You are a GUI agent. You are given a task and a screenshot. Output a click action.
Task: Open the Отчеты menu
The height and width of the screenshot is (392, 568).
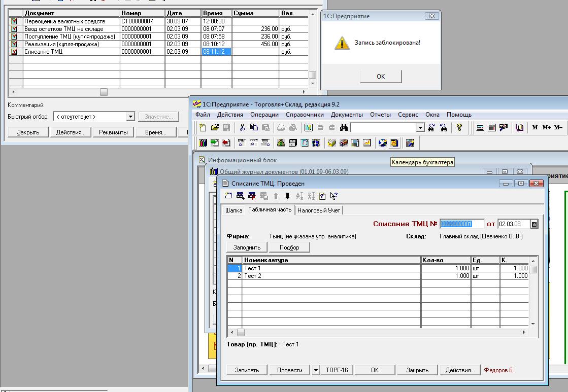[x=380, y=115]
